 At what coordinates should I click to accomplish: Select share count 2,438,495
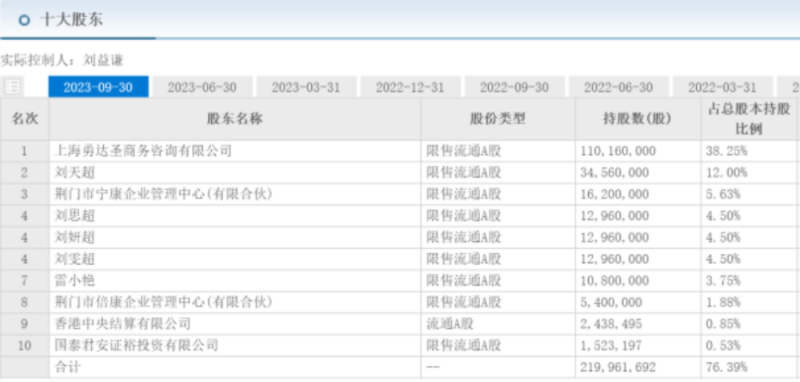click(x=611, y=324)
